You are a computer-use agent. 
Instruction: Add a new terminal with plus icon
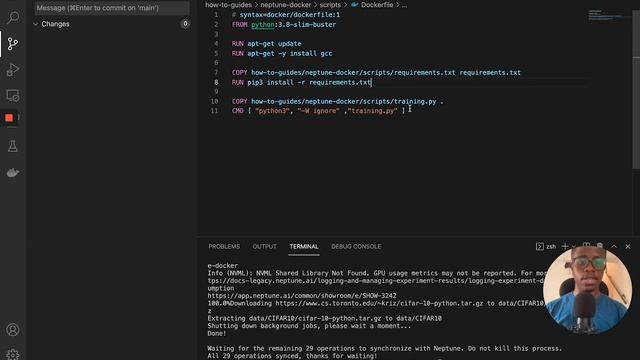[565, 246]
